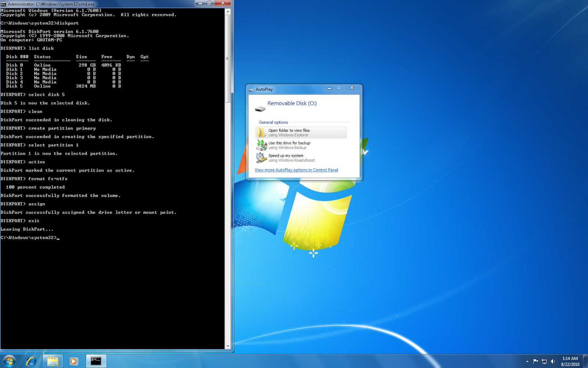Image resolution: width=588 pixels, height=368 pixels.
Task: Click the 'DISKPART> assign' command line
Action: (23, 204)
